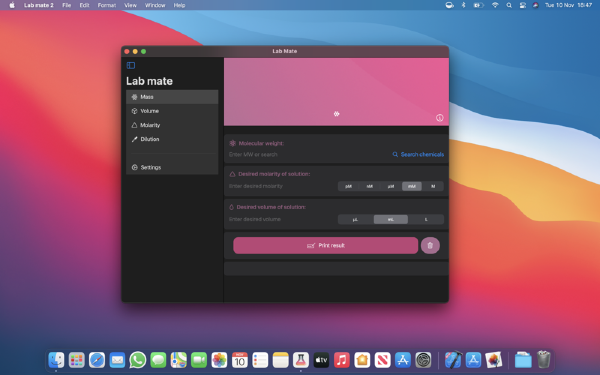Select µL volume unit
The width and height of the screenshot is (600, 375).
[355, 219]
